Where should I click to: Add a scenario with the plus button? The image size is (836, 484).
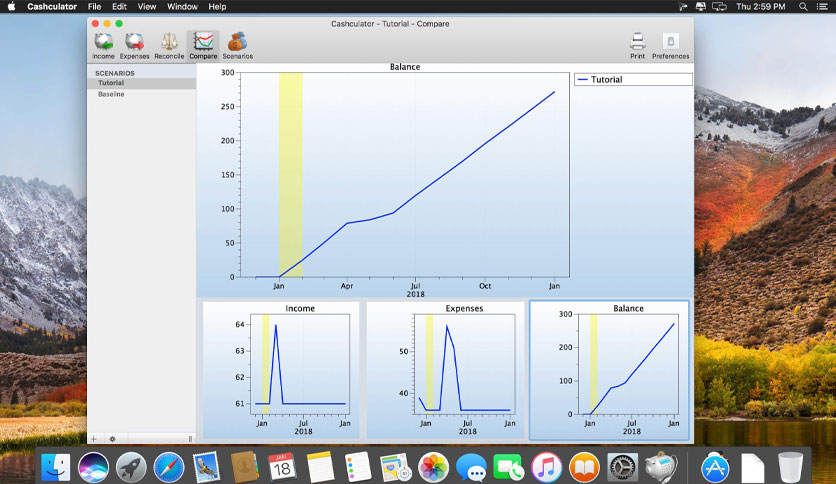click(x=94, y=439)
